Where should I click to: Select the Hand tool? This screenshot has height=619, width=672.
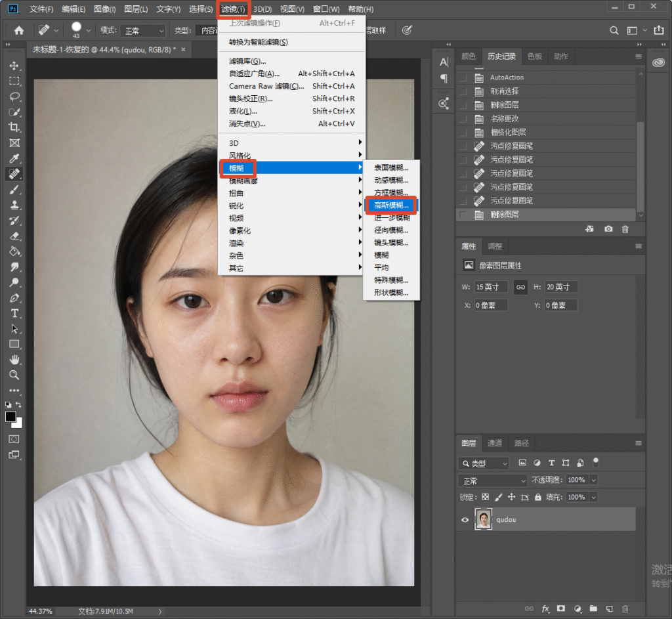[14, 360]
